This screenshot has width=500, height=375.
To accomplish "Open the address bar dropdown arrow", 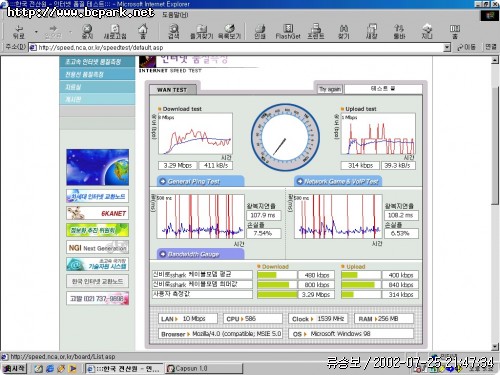I will [447, 47].
